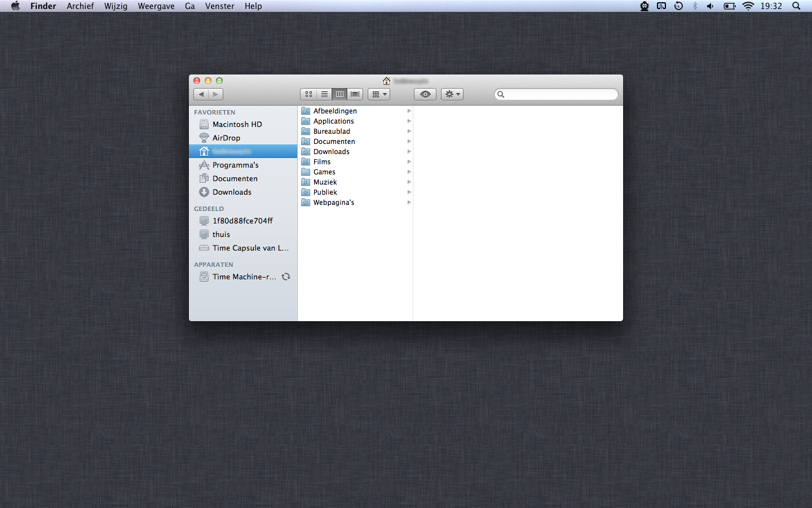Open Spotlight search in the menu bar
This screenshot has height=508, width=812.
(x=796, y=6)
